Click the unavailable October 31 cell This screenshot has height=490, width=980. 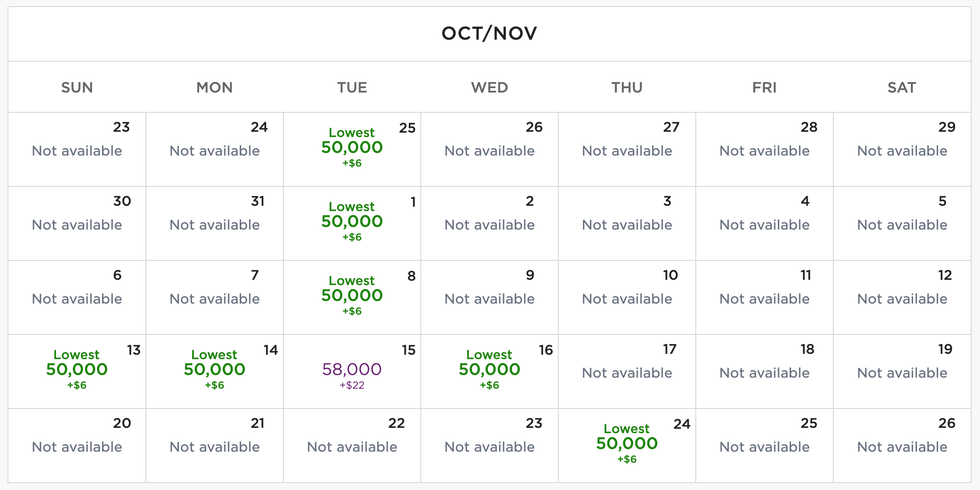tap(214, 224)
